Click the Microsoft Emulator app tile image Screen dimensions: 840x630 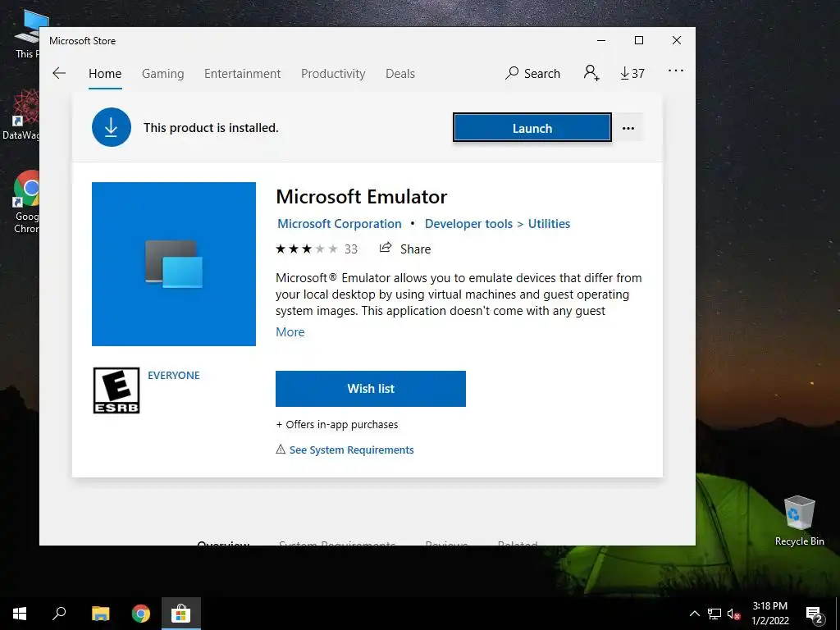pyautogui.click(x=174, y=264)
